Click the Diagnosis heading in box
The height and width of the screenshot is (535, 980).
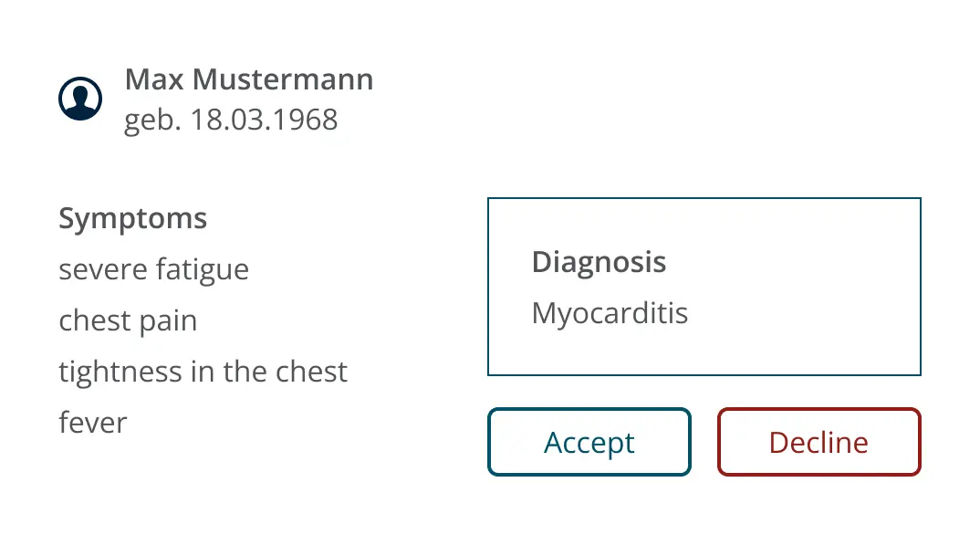[x=599, y=262]
